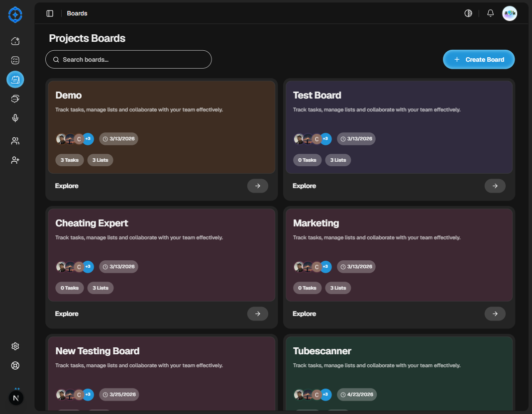The height and width of the screenshot is (414, 532).
Task: Click the 3/13/2026 date chip on Marketing
Action: [356, 267]
